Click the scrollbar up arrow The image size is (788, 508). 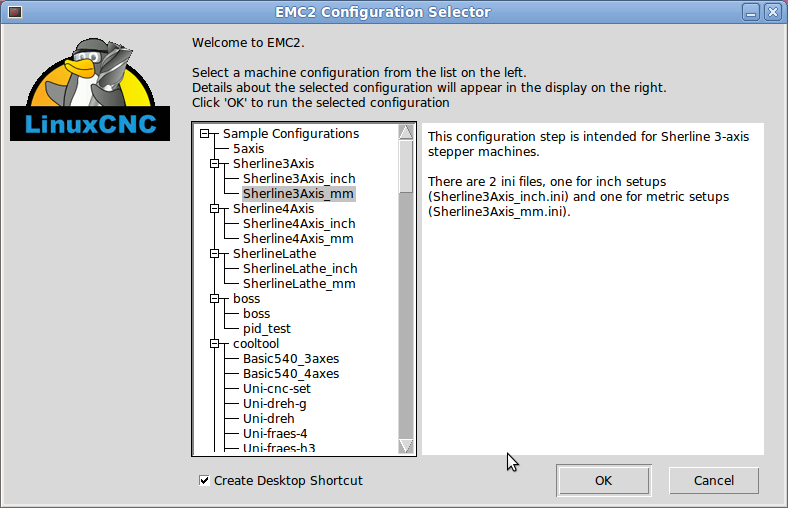tap(406, 132)
